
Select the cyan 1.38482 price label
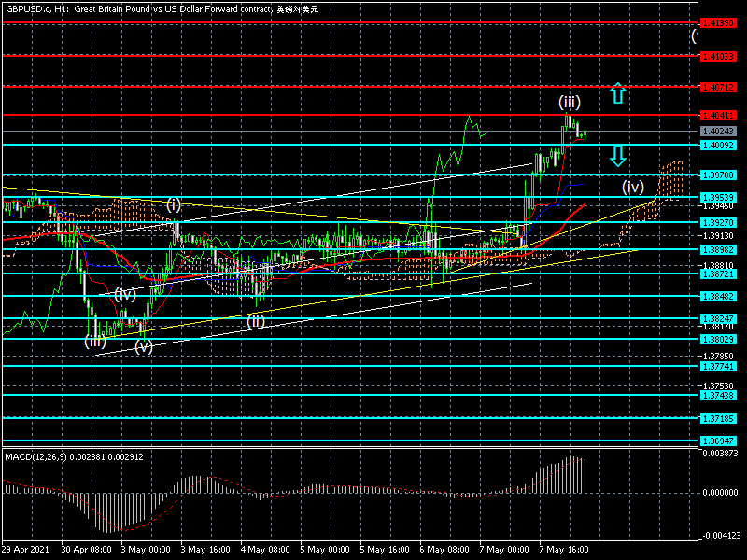(x=718, y=297)
